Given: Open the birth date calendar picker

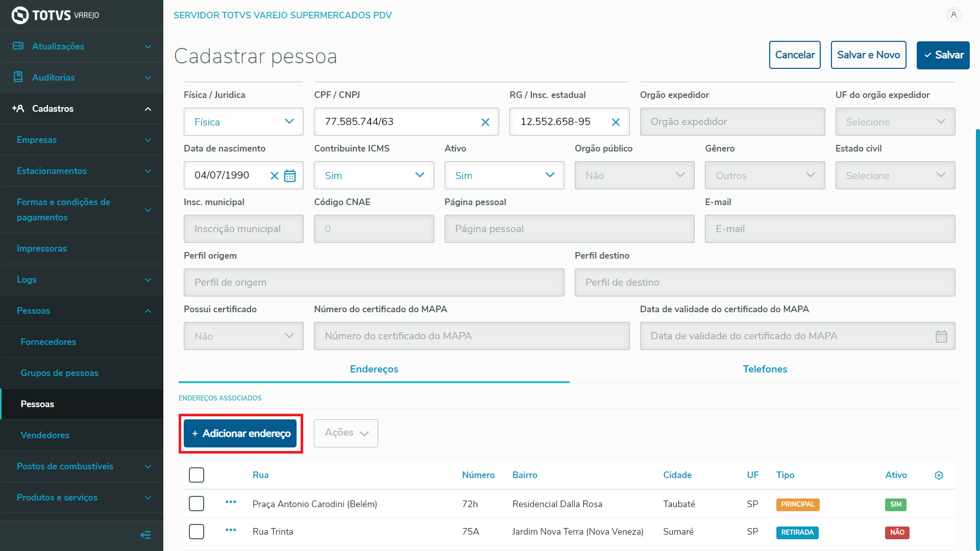Looking at the screenshot, I should coord(290,176).
